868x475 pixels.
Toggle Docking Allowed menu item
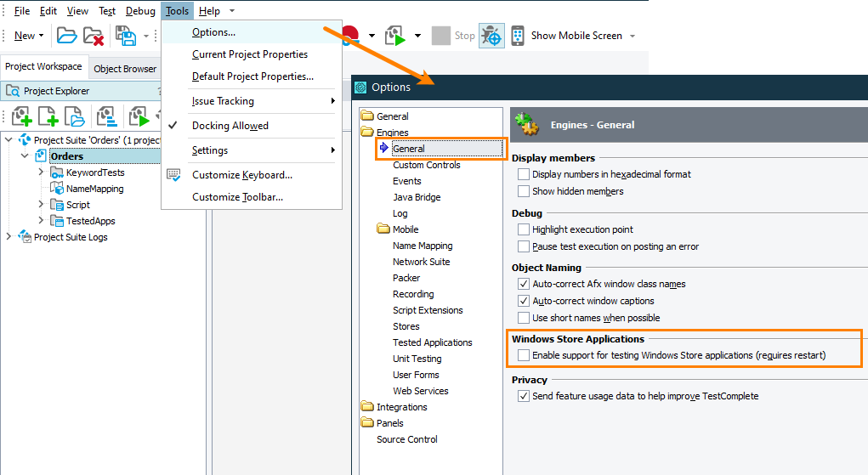coord(252,126)
